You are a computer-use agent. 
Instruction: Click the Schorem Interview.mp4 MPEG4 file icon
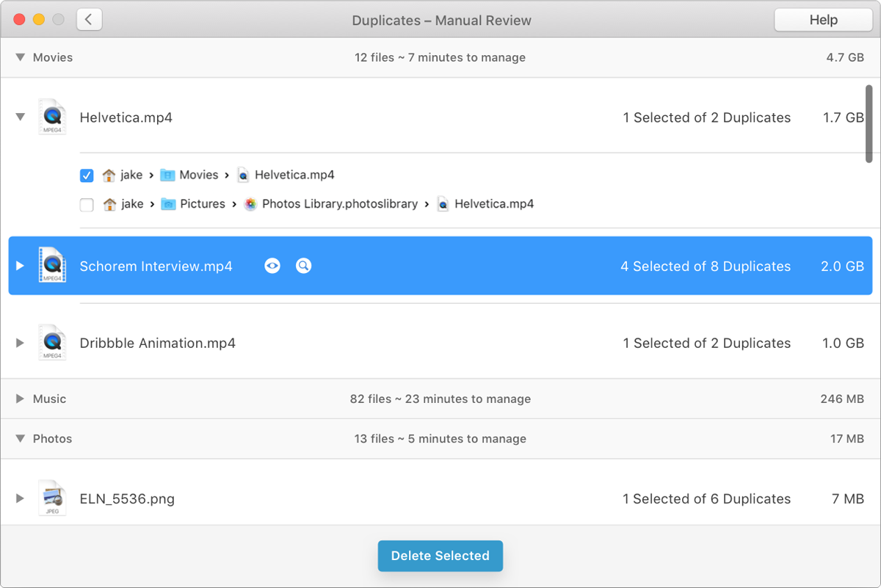(x=52, y=266)
